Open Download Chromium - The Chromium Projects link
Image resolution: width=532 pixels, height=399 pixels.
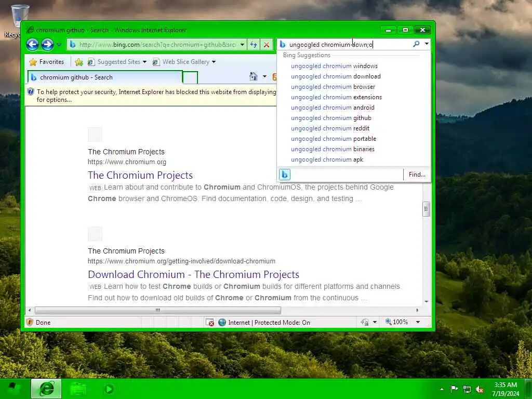point(193,274)
